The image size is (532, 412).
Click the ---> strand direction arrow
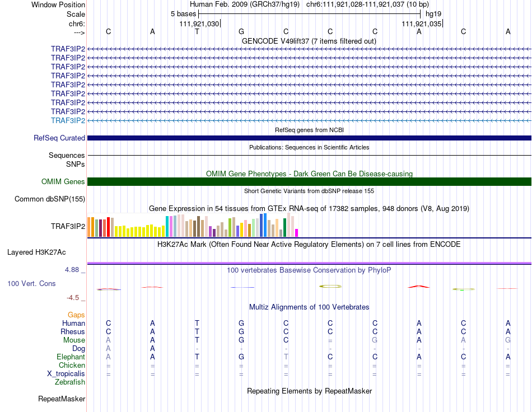tap(80, 32)
